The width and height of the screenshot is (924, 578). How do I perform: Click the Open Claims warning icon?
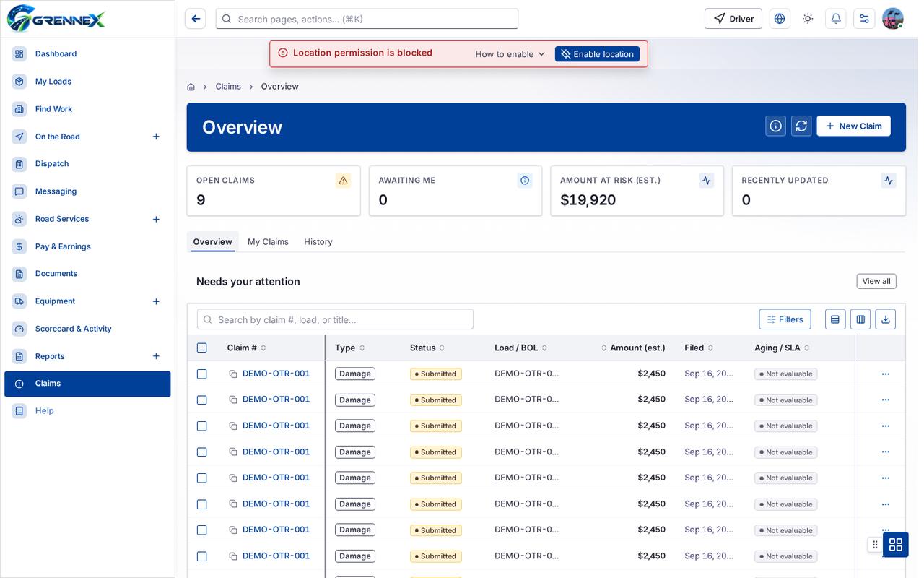click(343, 181)
